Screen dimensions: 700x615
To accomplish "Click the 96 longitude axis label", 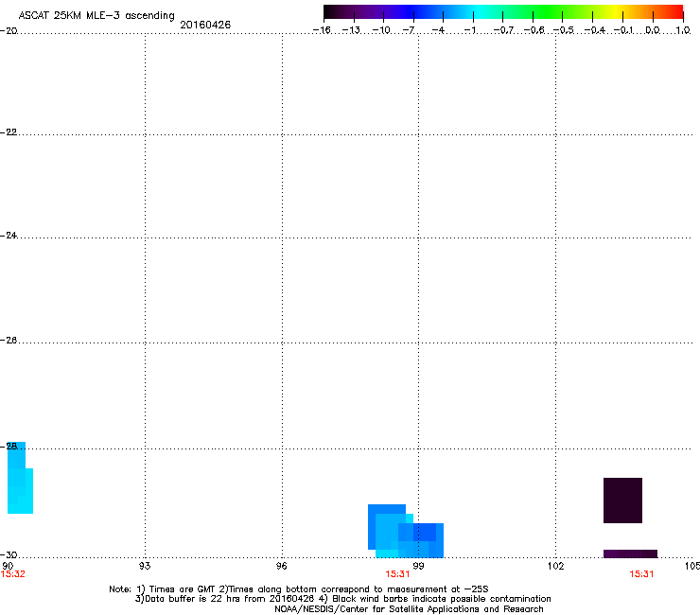I will (282, 566).
